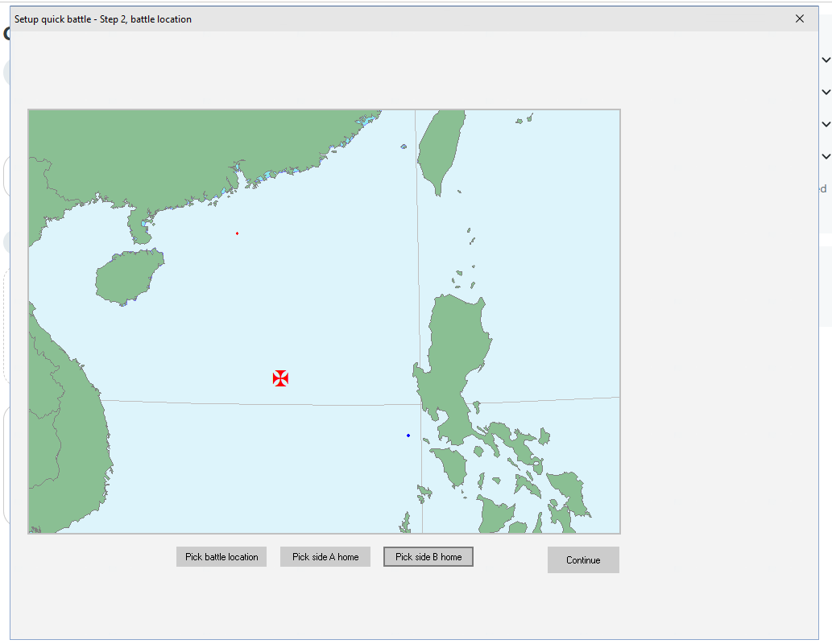Click the red side A home dot

pyautogui.click(x=237, y=233)
